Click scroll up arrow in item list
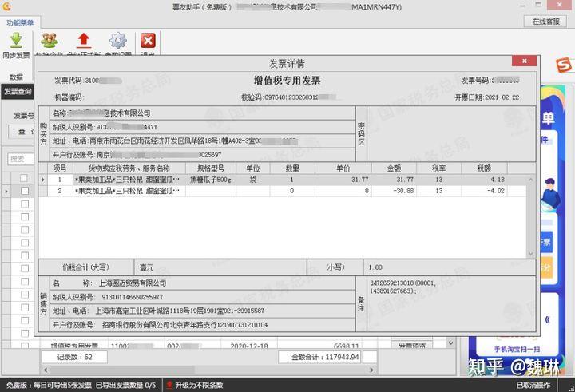The height and width of the screenshot is (392, 575). (x=530, y=180)
